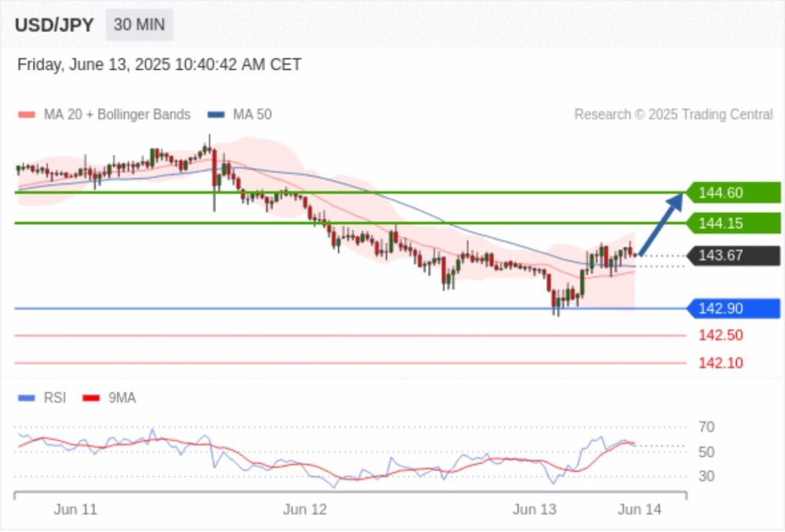This screenshot has width=785, height=532.
Task: Click the 30 MIN timeframe badge
Action: [x=139, y=25]
